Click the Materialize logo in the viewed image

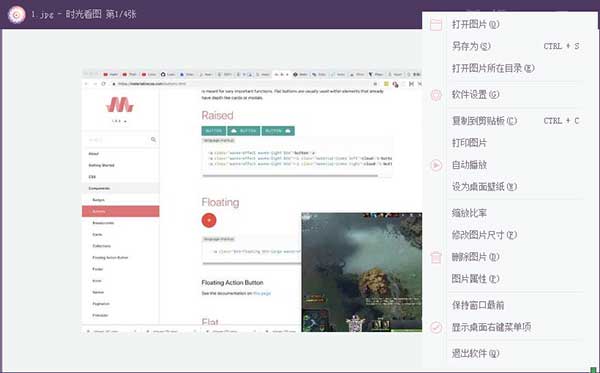[x=120, y=105]
